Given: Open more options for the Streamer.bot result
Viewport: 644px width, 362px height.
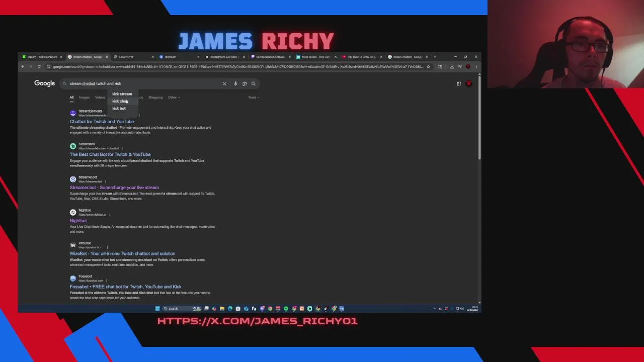Looking at the screenshot, I should [106, 182].
